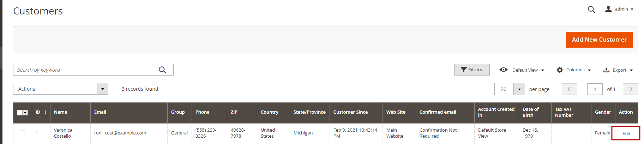Click the global search magnifier icon
Viewport: 644px width, 144px height.
tap(591, 10)
